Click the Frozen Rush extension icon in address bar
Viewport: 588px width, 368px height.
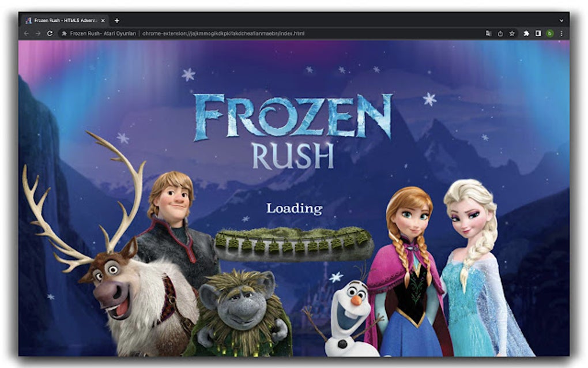(63, 34)
